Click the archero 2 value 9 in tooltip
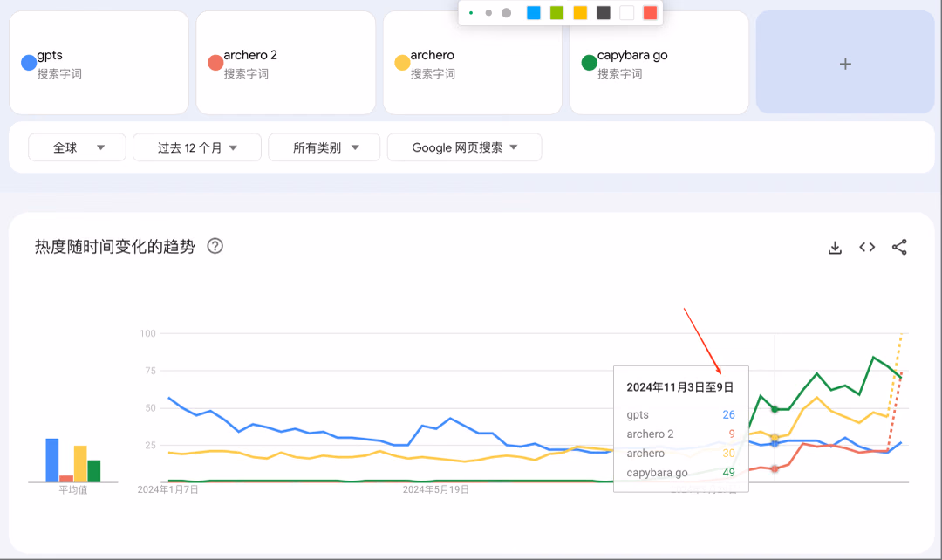This screenshot has height=560, width=942. tap(732, 434)
